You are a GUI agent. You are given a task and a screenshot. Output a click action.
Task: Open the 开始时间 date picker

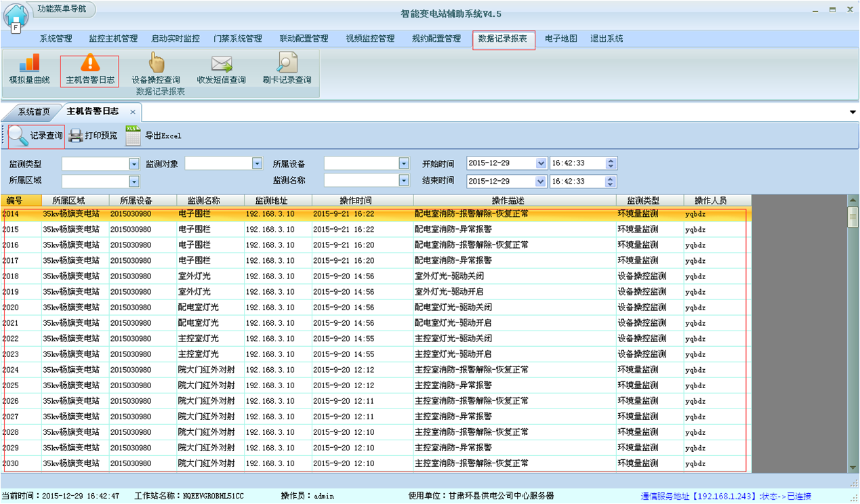click(x=539, y=163)
